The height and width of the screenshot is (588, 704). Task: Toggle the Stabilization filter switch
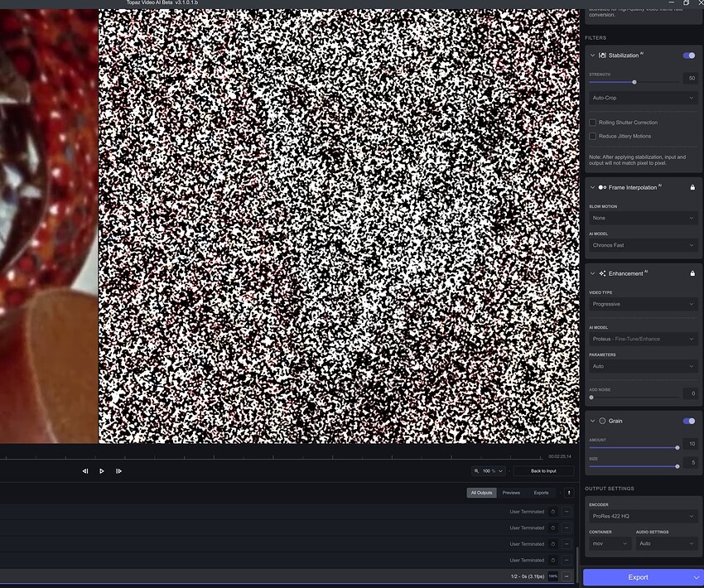coord(689,55)
